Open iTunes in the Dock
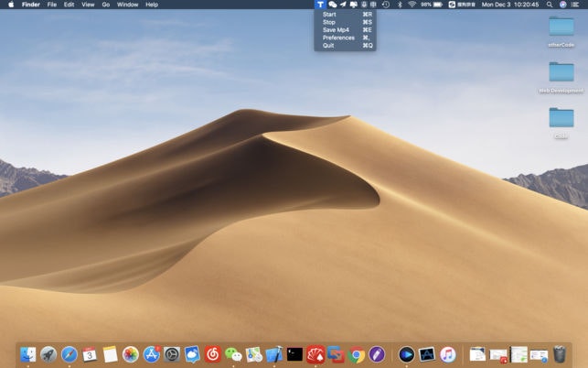Viewport: 588px width, 368px height. click(447, 354)
